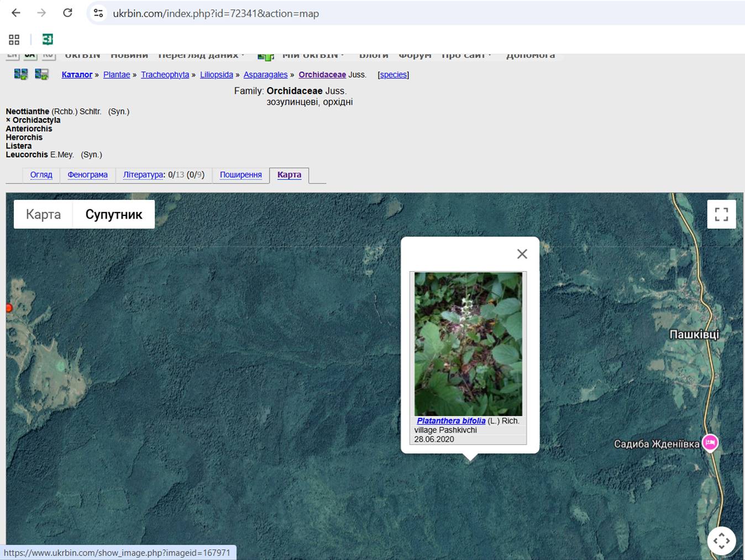
Task: Open the Поширення tab
Action: [x=240, y=175]
